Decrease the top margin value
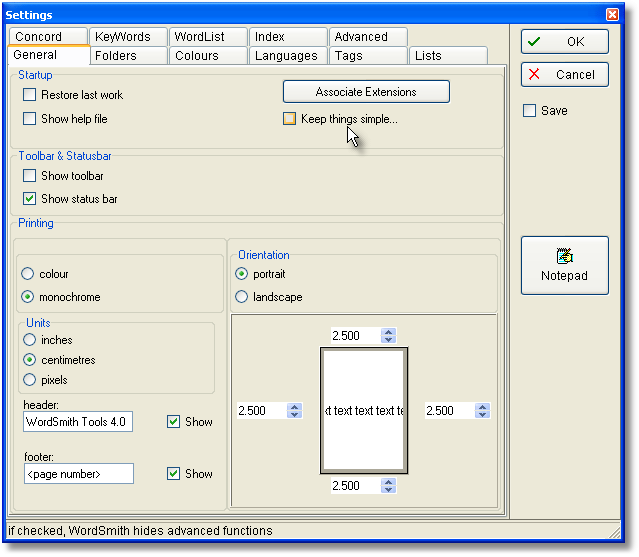This screenshot has width=639, height=557. point(388,339)
